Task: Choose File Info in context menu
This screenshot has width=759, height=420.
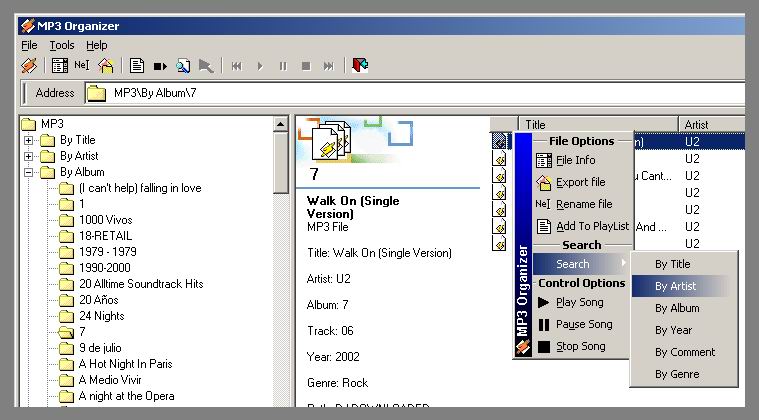Action: pos(583,160)
